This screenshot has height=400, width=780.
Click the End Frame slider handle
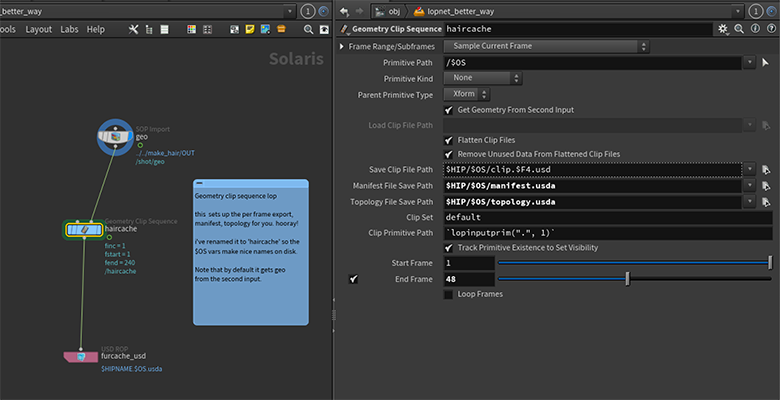click(x=627, y=279)
